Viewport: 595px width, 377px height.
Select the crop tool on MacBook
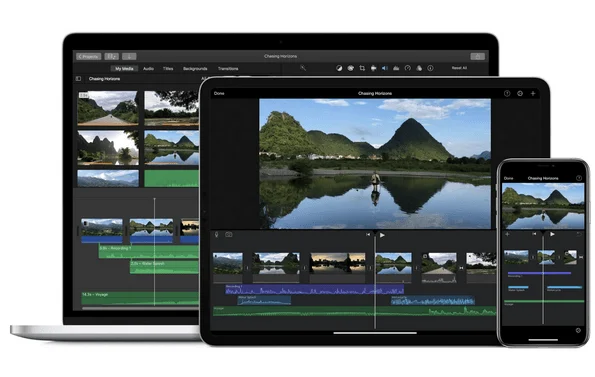362,68
